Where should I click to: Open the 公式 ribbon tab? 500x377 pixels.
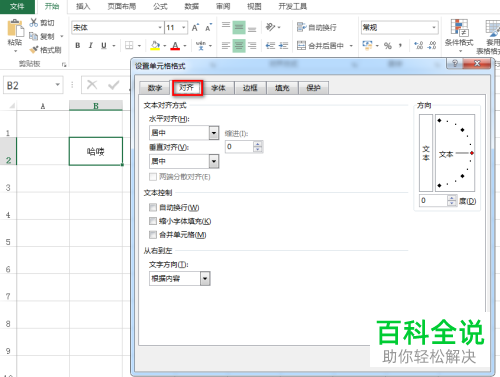[x=160, y=6]
